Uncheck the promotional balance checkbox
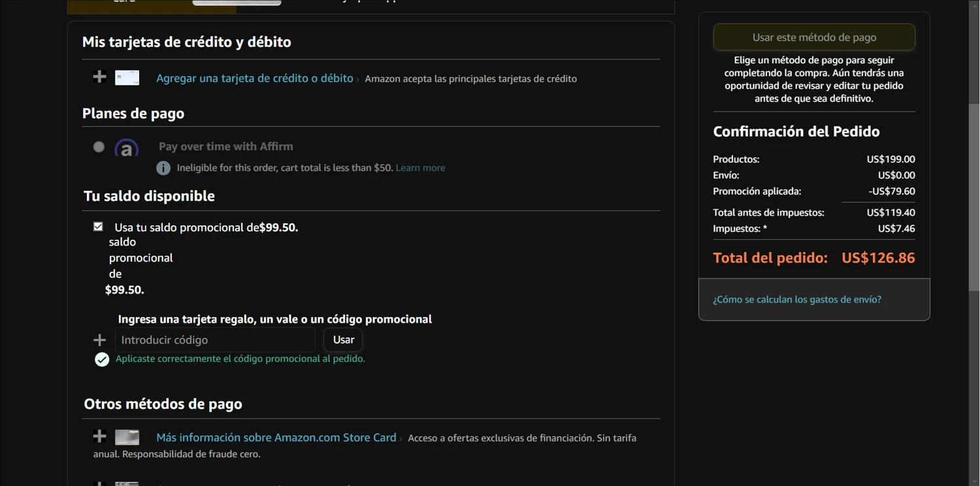 [98, 227]
